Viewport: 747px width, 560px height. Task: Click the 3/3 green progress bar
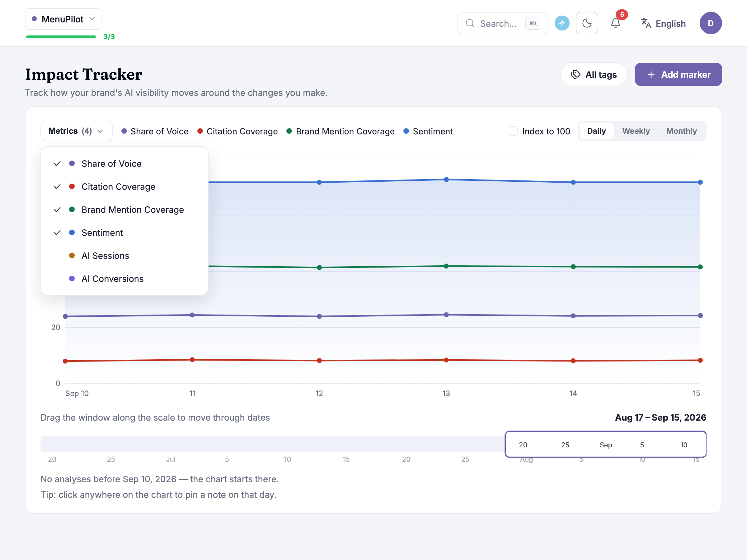pos(61,36)
